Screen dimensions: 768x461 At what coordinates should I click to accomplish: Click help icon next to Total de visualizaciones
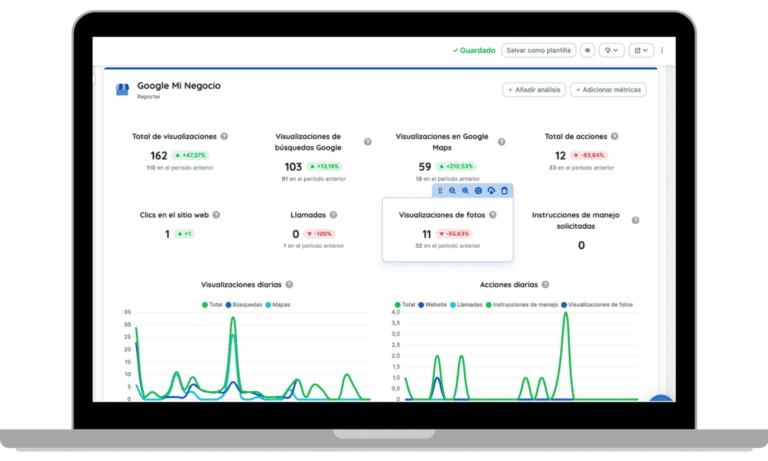click(224, 136)
